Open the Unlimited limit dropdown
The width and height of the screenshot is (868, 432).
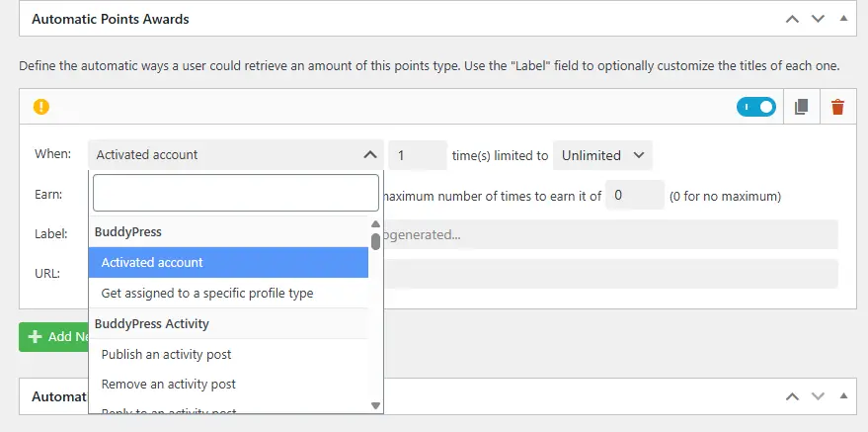tap(602, 155)
